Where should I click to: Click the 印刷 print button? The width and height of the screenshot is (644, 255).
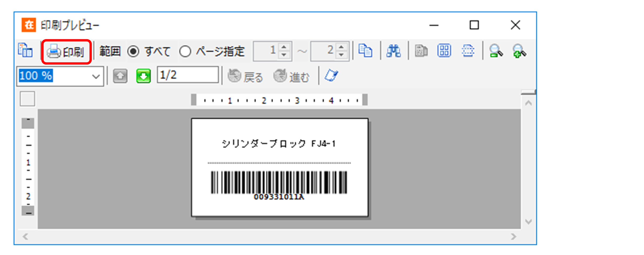coord(66,52)
